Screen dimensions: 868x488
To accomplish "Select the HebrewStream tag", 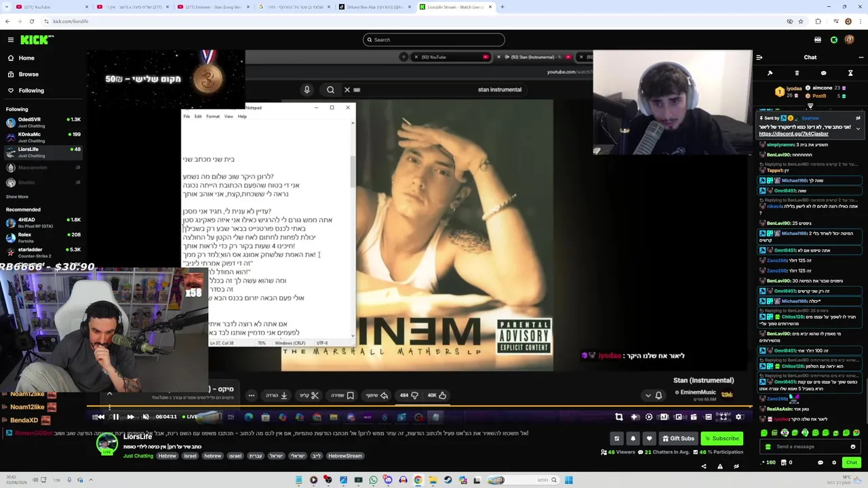I will 345,456.
